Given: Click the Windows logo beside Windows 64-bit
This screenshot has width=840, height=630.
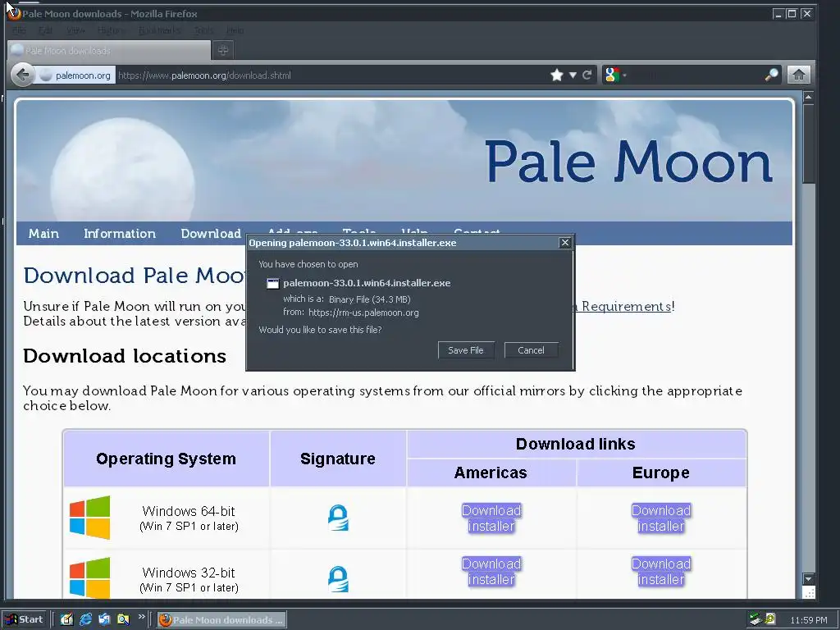Looking at the screenshot, I should [90, 518].
